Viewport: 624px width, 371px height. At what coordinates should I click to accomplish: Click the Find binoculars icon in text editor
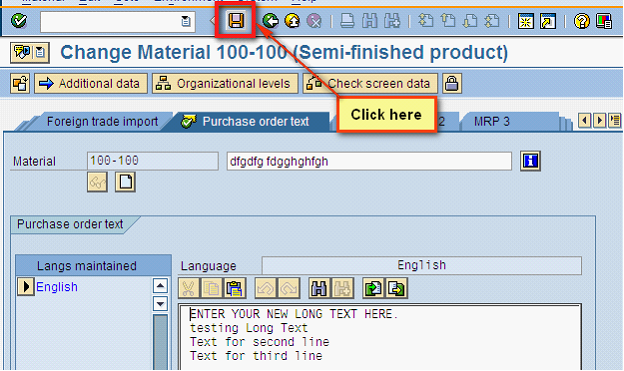point(319,288)
